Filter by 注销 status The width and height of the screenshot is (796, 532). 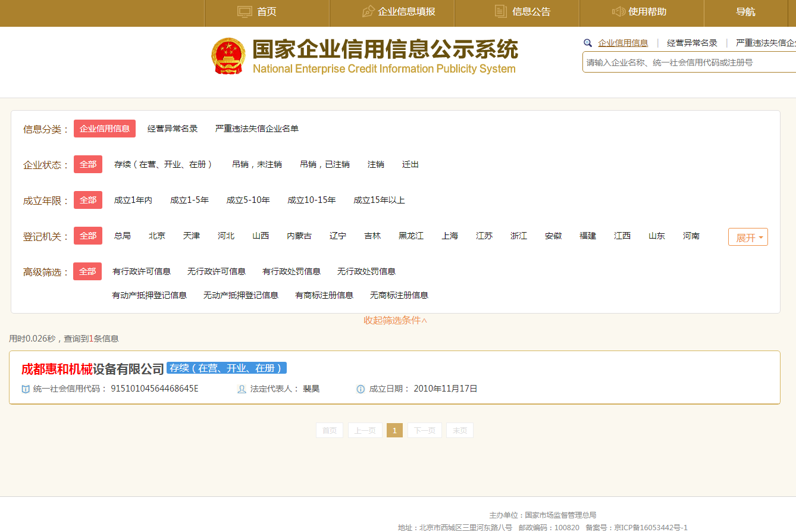click(x=376, y=164)
